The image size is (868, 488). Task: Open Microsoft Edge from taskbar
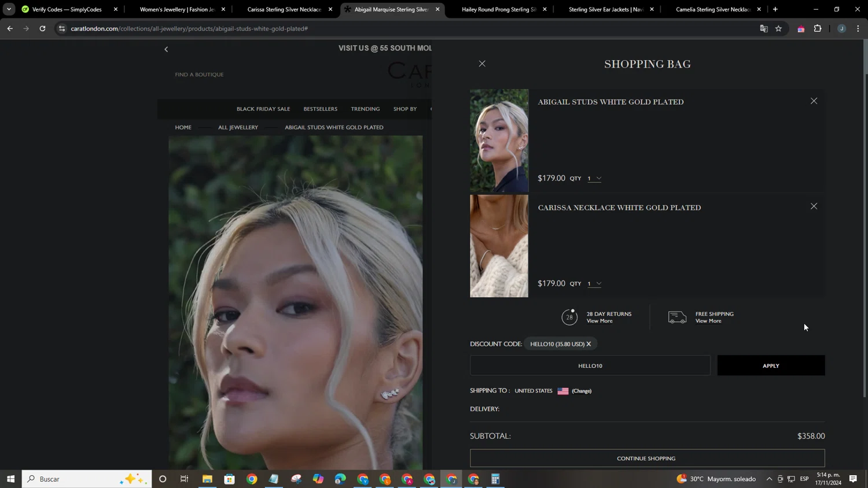click(340, 479)
